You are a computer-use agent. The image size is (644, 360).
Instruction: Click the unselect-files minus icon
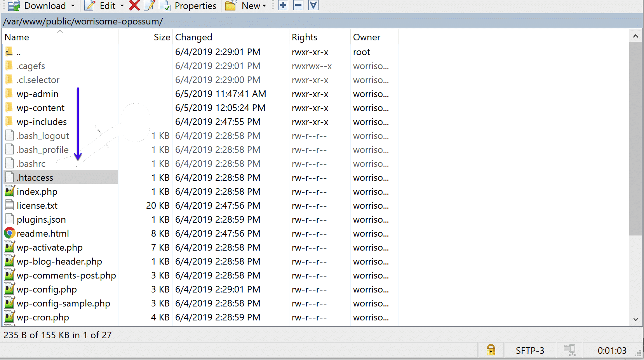298,5
